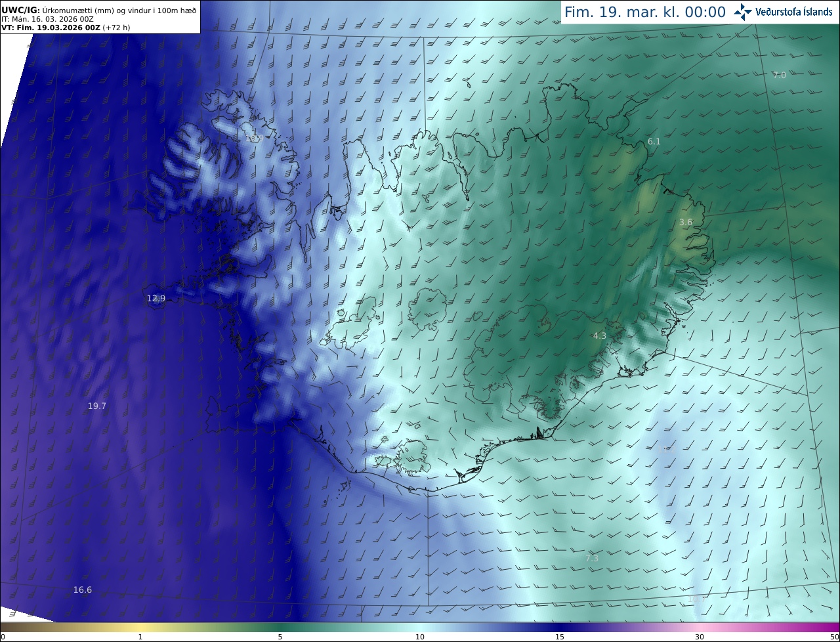Image resolution: width=840 pixels, height=642 pixels.
Task: Click the Veðurstofa Íslands logo emblem
Action: click(x=743, y=12)
